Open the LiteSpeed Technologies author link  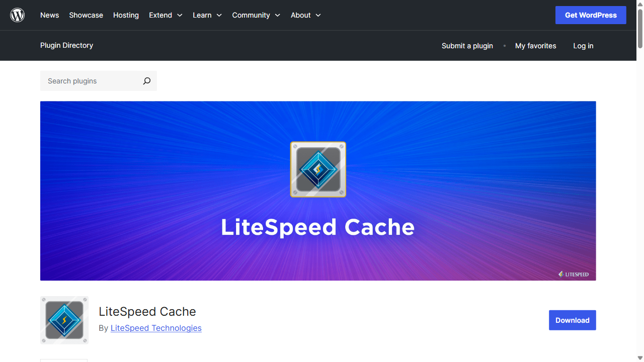(x=156, y=328)
